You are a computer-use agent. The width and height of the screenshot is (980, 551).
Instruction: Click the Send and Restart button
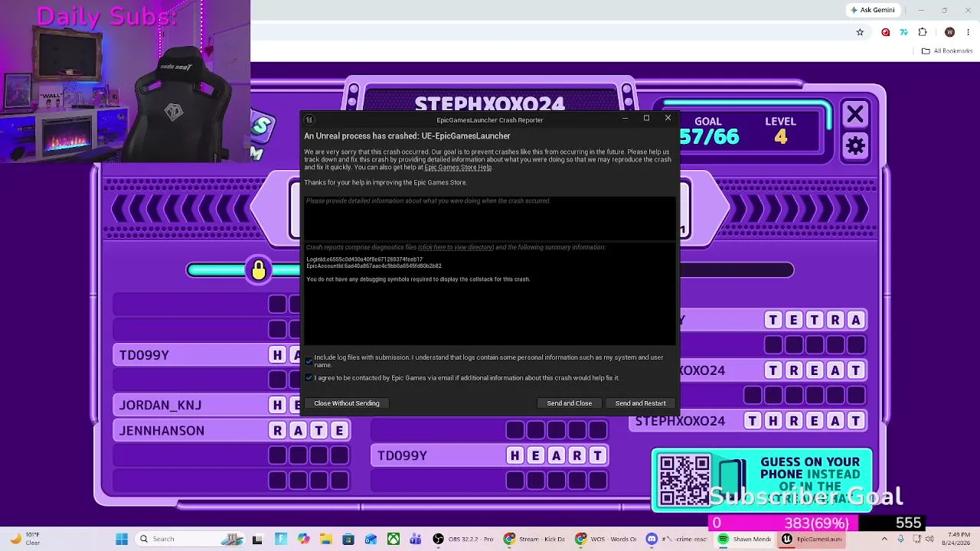(x=641, y=403)
